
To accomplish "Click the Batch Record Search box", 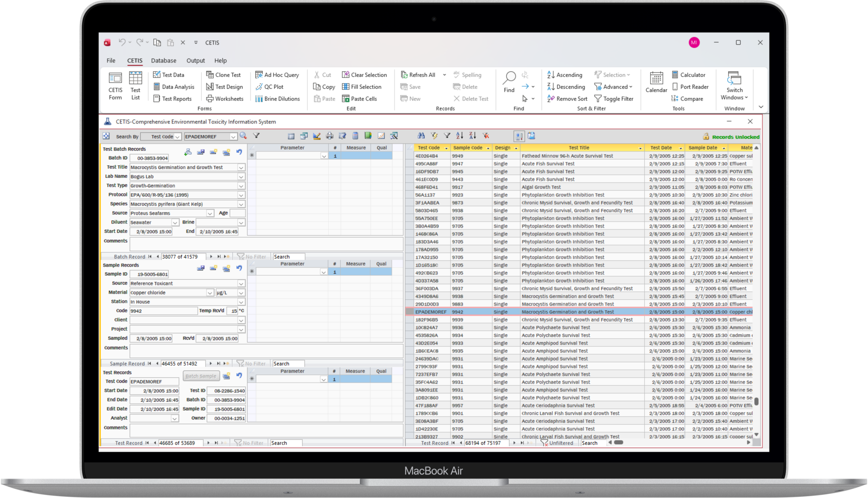I will click(x=289, y=257).
